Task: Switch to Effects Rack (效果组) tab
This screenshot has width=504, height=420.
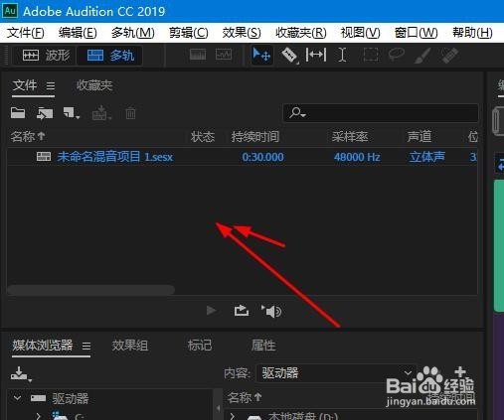Action: pyautogui.click(x=129, y=346)
